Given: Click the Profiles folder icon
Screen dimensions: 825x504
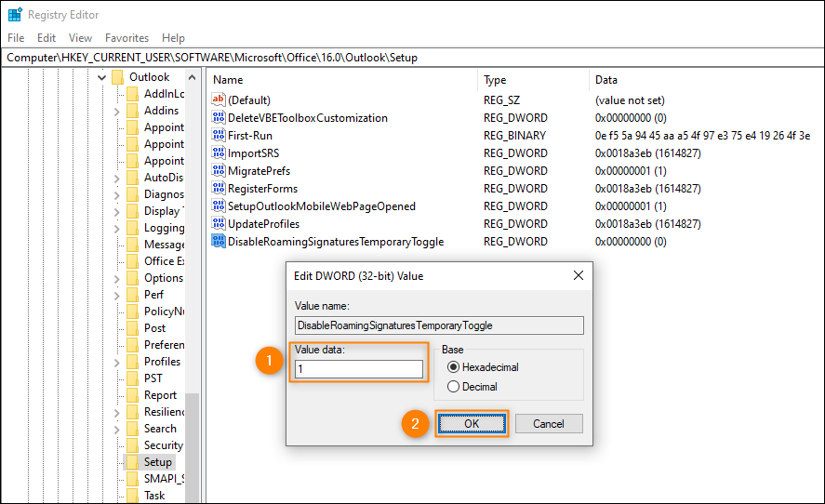Looking at the screenshot, I should point(133,362).
